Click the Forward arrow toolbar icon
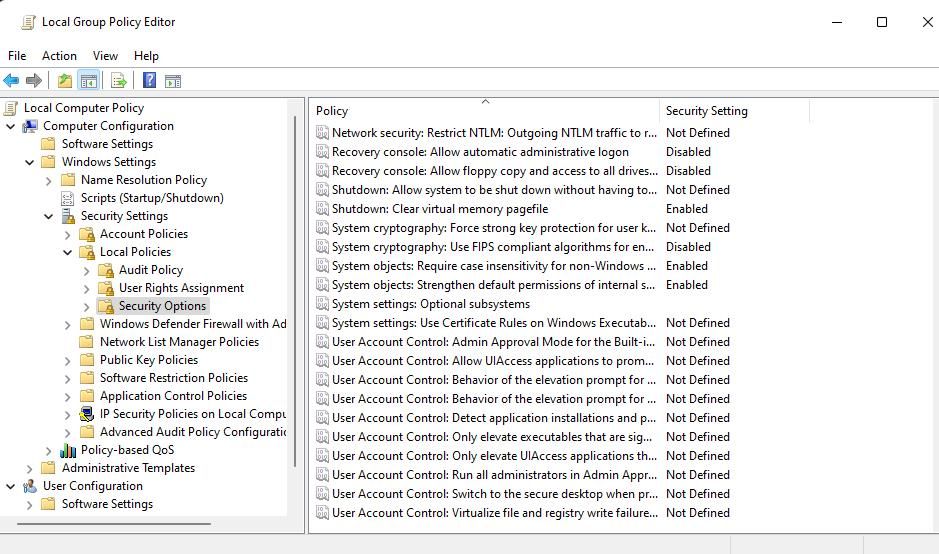The width and height of the screenshot is (939, 554). tap(34, 80)
